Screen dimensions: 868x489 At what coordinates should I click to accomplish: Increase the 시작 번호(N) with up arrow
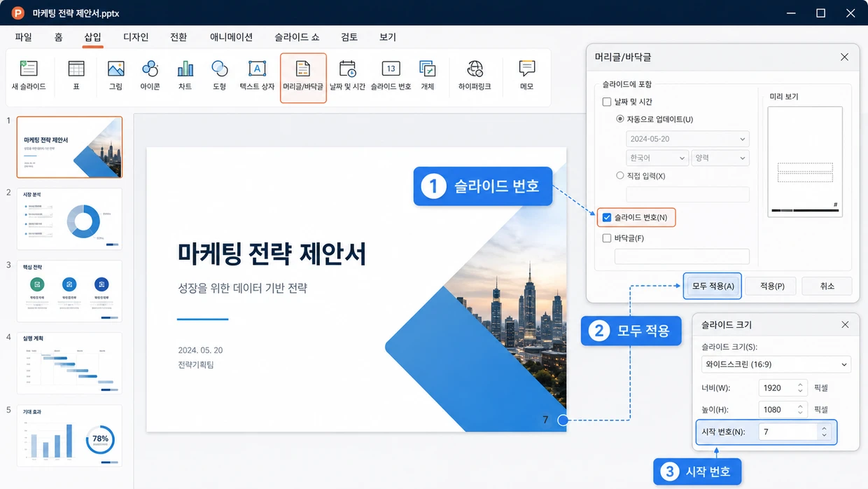pyautogui.click(x=824, y=429)
